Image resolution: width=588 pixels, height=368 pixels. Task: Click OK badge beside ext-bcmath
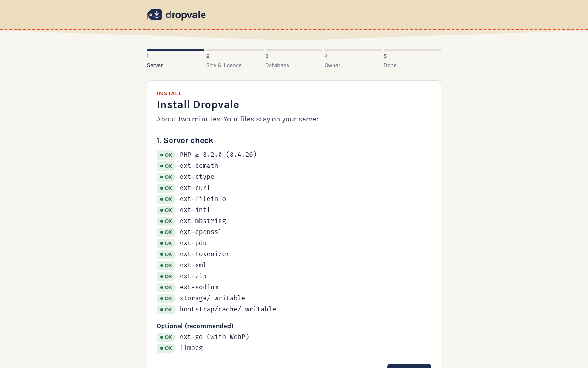pyautogui.click(x=166, y=166)
